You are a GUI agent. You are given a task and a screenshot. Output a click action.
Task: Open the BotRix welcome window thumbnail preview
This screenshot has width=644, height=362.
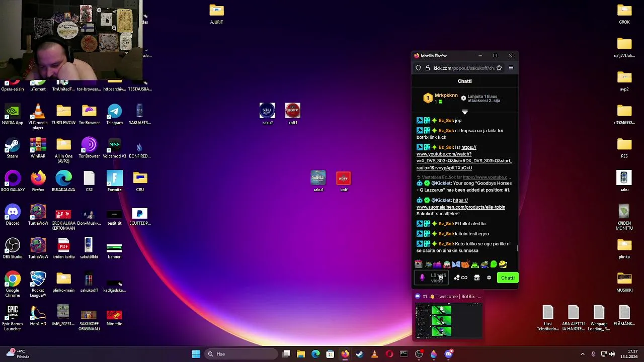tap(448, 320)
